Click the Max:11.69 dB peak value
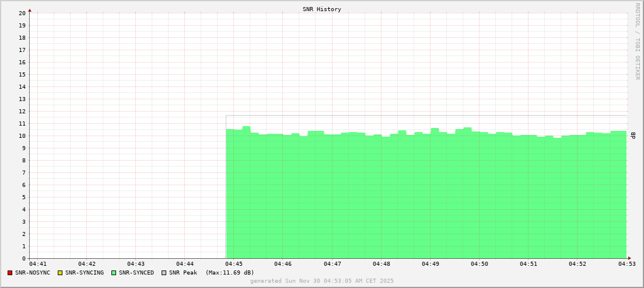 pyautogui.click(x=230, y=273)
